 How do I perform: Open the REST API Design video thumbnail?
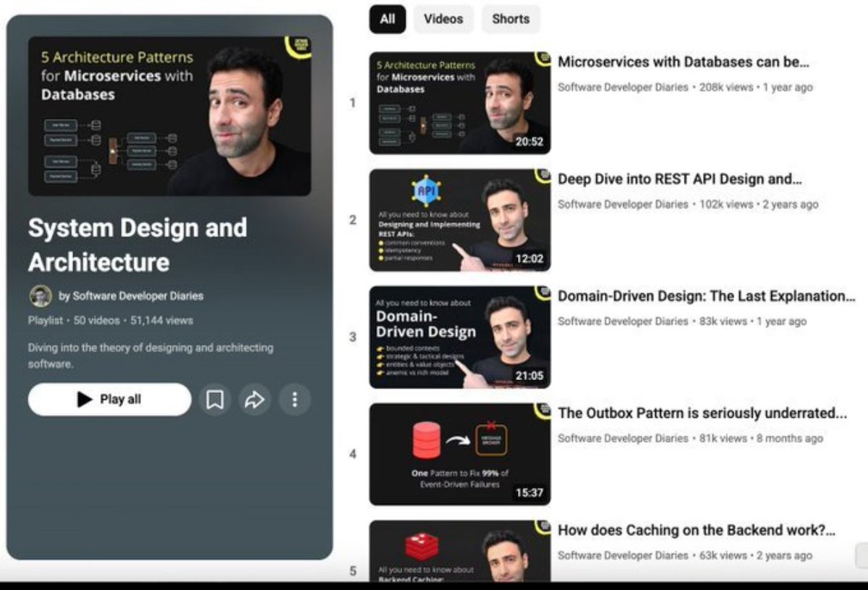click(460, 220)
